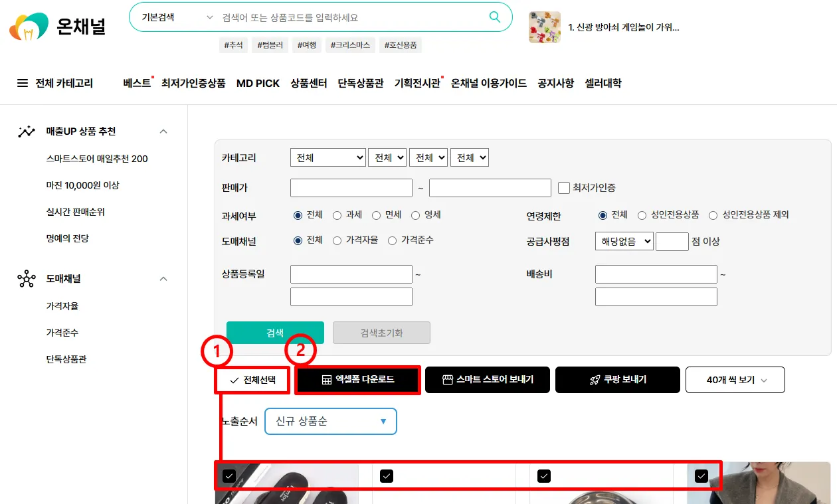Select the 면세 radio button
837x504 pixels.
tap(376, 215)
